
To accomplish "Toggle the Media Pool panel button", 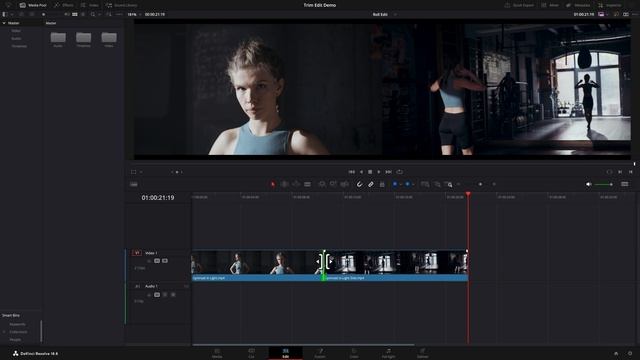I will point(33,5).
